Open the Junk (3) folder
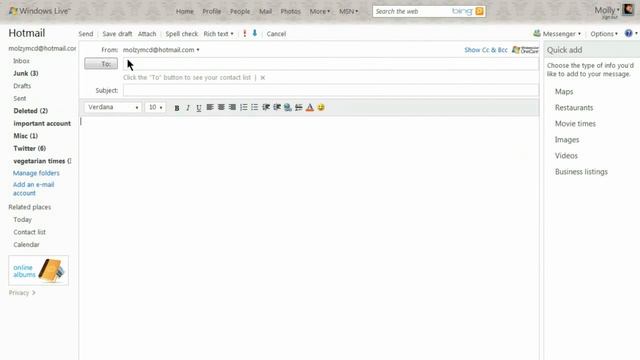The height and width of the screenshot is (360, 640). 26,73
